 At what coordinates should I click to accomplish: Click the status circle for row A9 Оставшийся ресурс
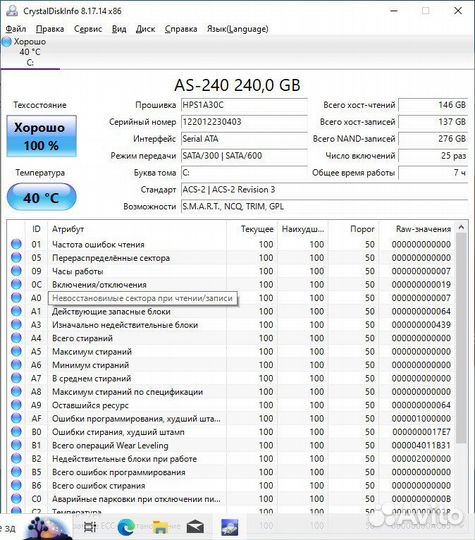[x=16, y=405]
